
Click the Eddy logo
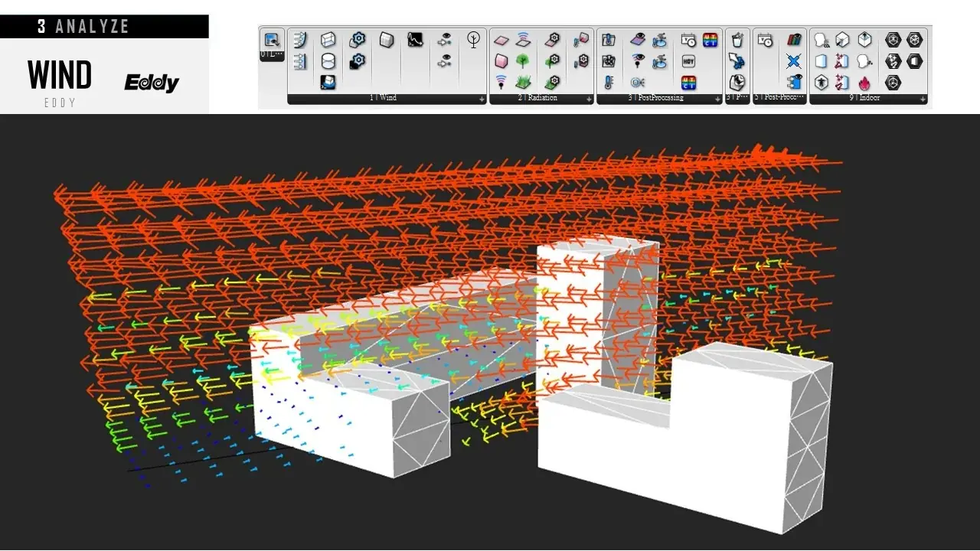[152, 83]
